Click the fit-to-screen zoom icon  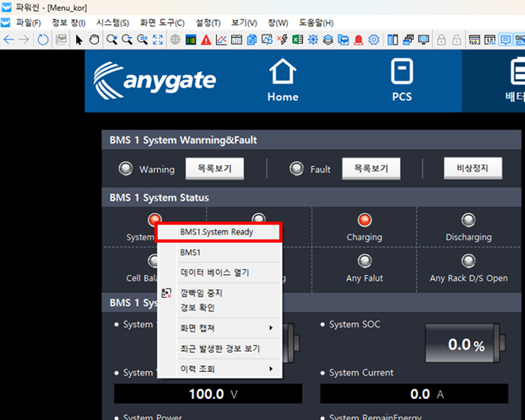tap(157, 40)
